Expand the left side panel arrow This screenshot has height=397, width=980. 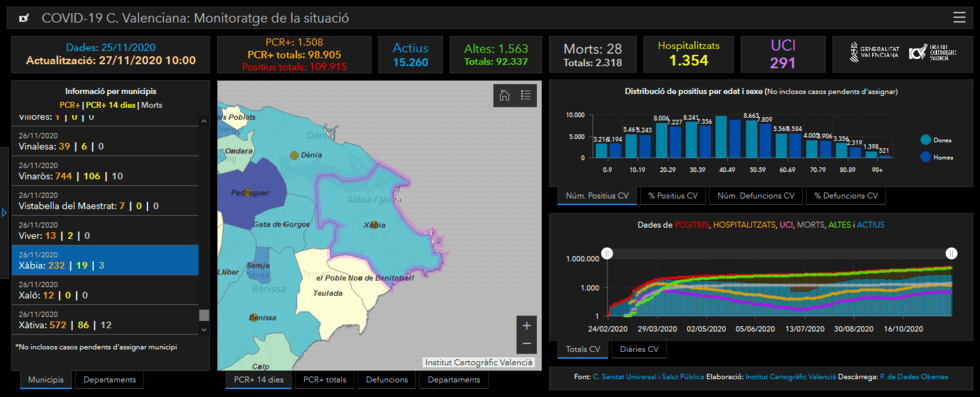coord(4,213)
